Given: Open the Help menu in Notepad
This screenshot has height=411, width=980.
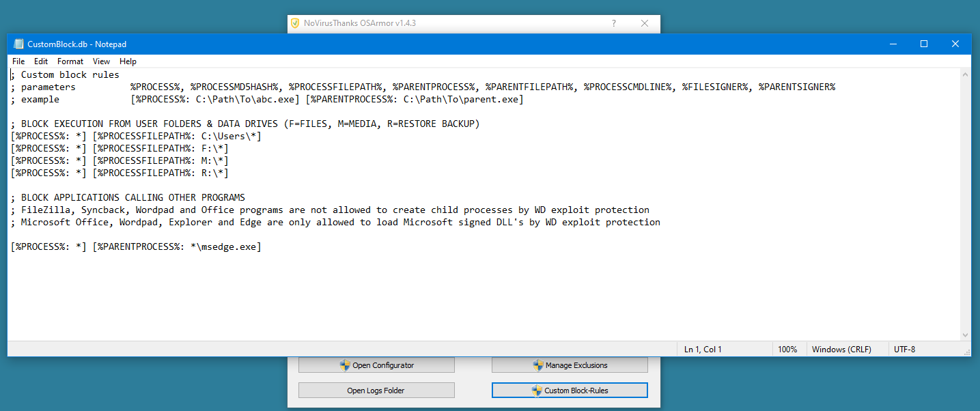Looking at the screenshot, I should [x=128, y=61].
